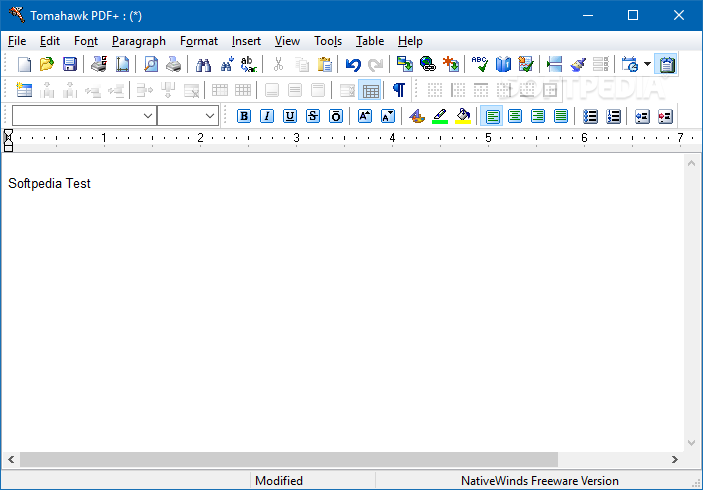Click the insert page break icon
Screen dimensions: 703x490
[555, 65]
